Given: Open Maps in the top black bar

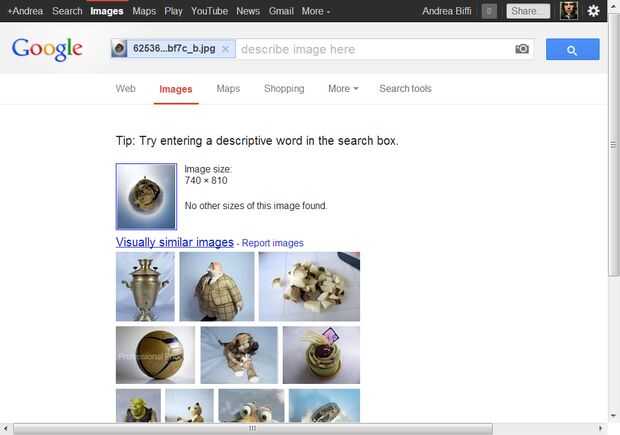Looking at the screenshot, I should (144, 11).
